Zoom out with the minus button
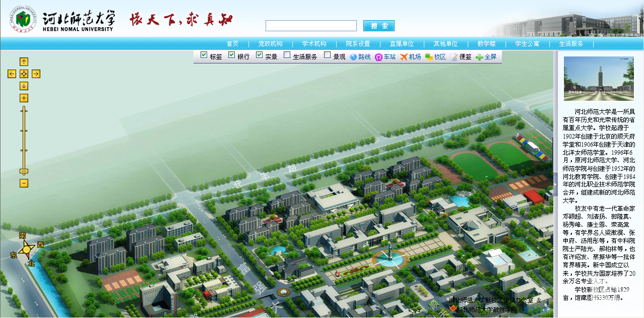The image size is (644, 318). coord(24,183)
